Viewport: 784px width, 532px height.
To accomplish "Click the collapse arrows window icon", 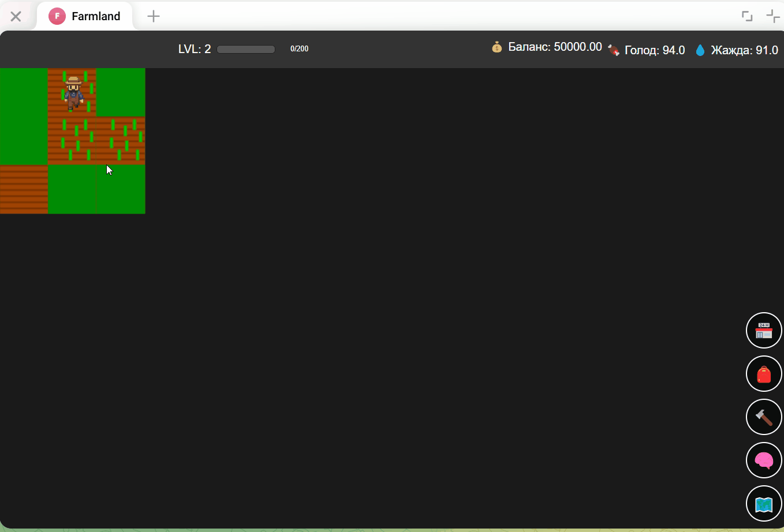I will click(772, 16).
